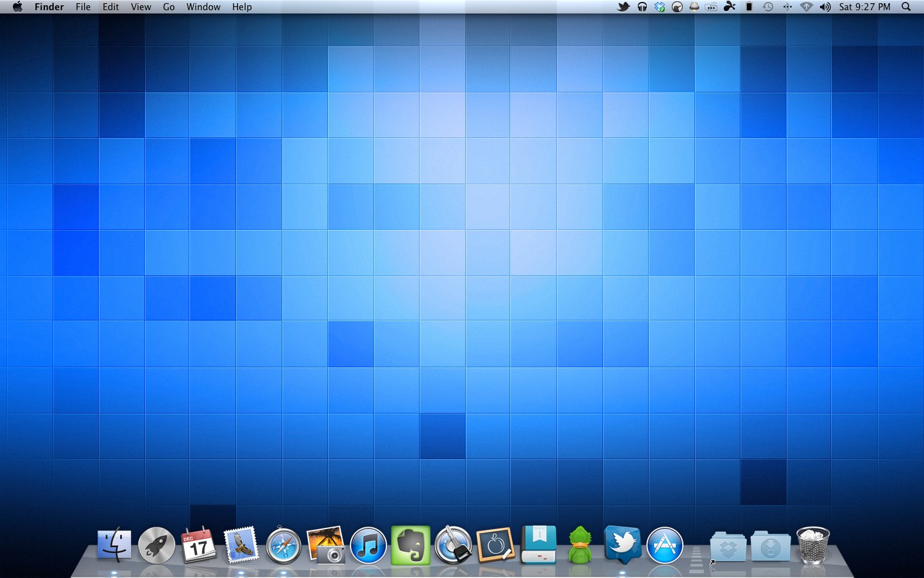The width and height of the screenshot is (924, 578).
Task: Click the dotted card icon in menu bar
Action: (711, 7)
